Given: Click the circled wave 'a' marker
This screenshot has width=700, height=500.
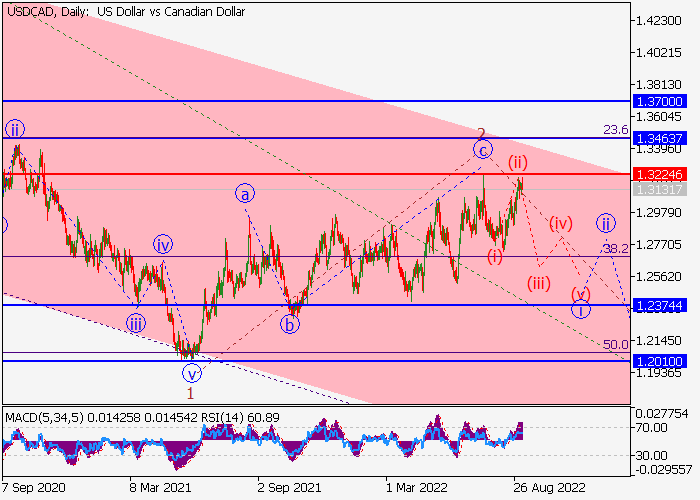Looking at the screenshot, I should click(245, 193).
